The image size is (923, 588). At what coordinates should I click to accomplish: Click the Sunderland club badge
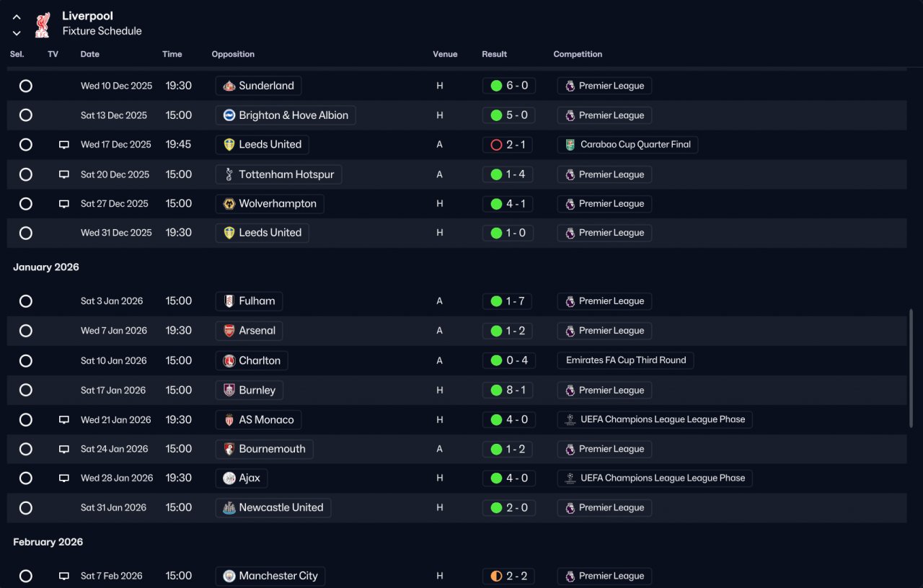229,86
